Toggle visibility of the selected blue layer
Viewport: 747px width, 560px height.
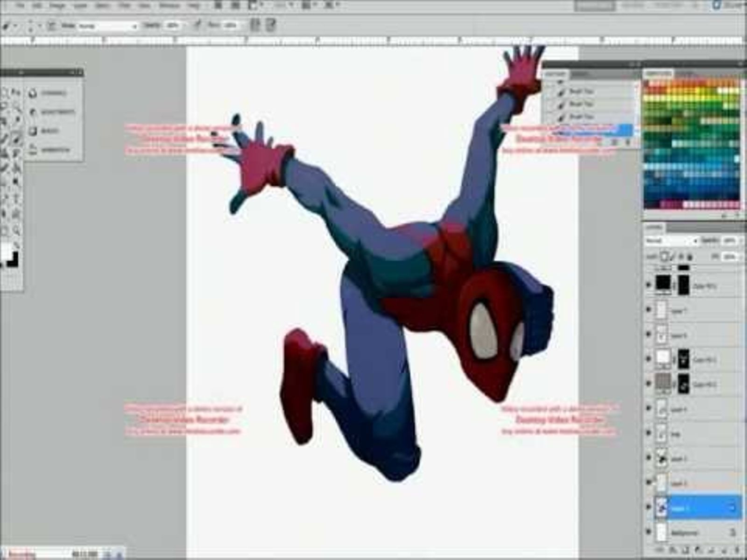point(648,507)
